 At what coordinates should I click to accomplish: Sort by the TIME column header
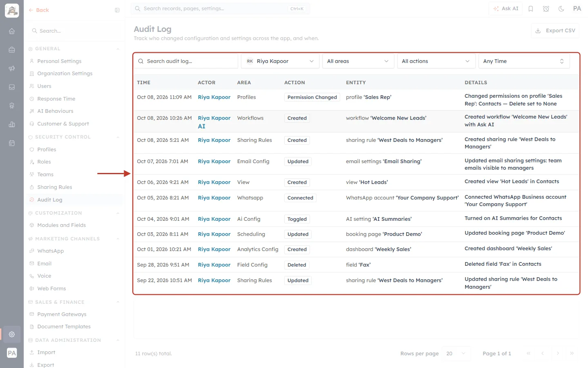(x=144, y=83)
